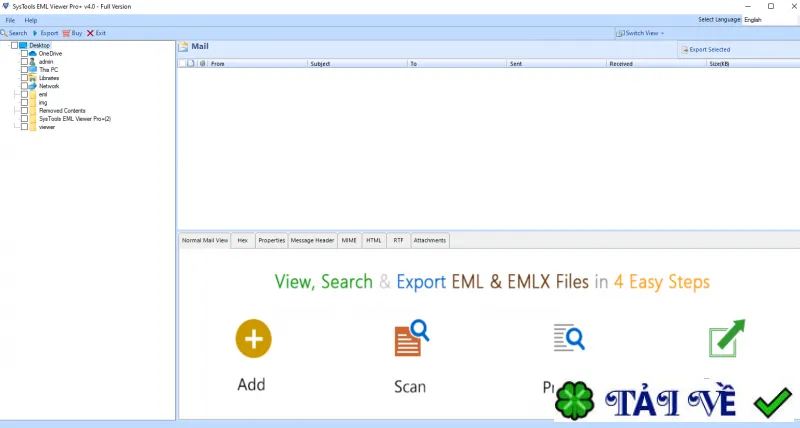800x428 pixels.
Task: Select the SysTools EML Viewer Pro+(2) folder
Action: [74, 119]
